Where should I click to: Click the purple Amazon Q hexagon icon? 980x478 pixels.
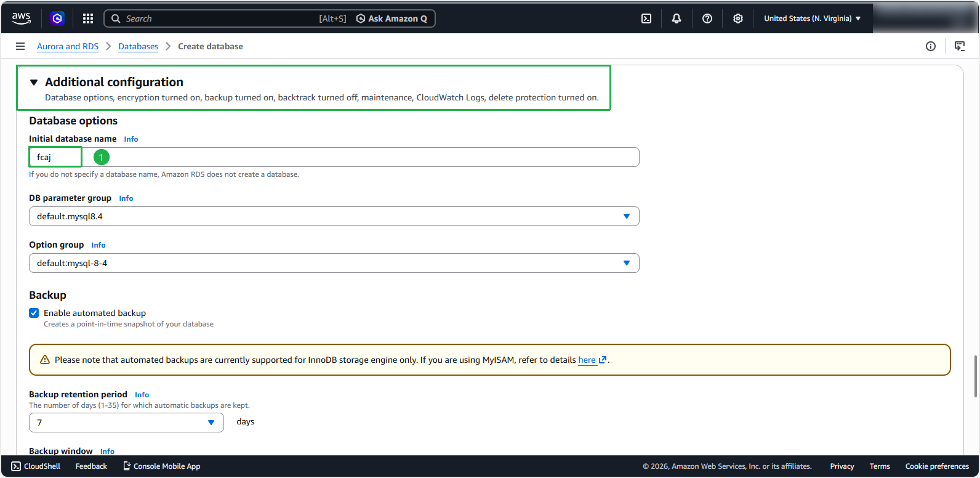pyautogui.click(x=57, y=18)
